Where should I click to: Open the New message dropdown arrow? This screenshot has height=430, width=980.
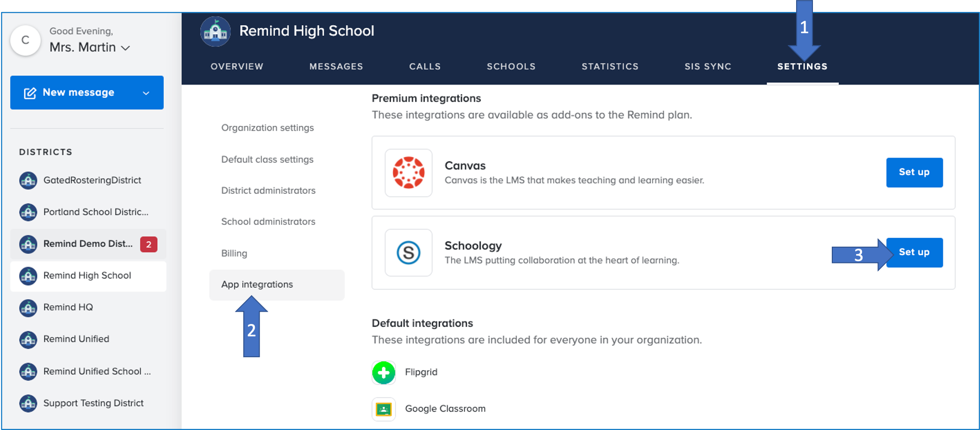pyautogui.click(x=146, y=93)
